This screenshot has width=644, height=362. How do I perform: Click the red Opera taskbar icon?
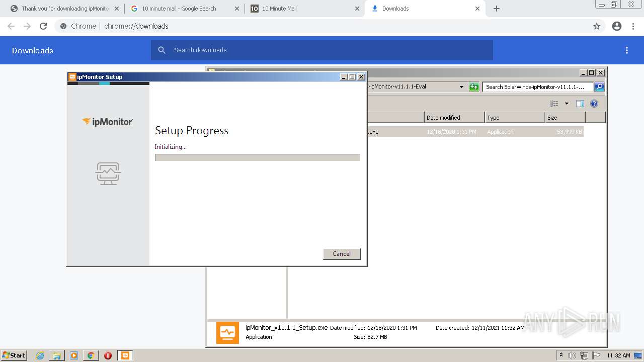108,355
